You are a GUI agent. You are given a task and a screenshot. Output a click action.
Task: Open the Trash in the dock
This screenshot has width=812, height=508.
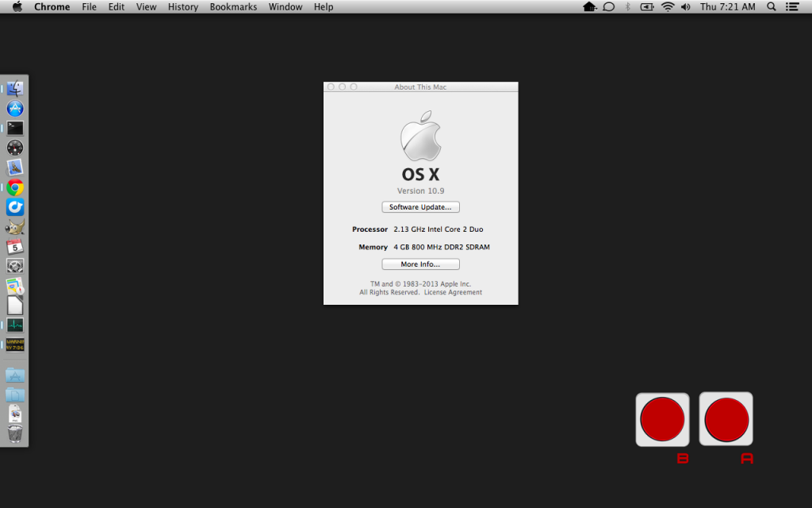(x=15, y=434)
